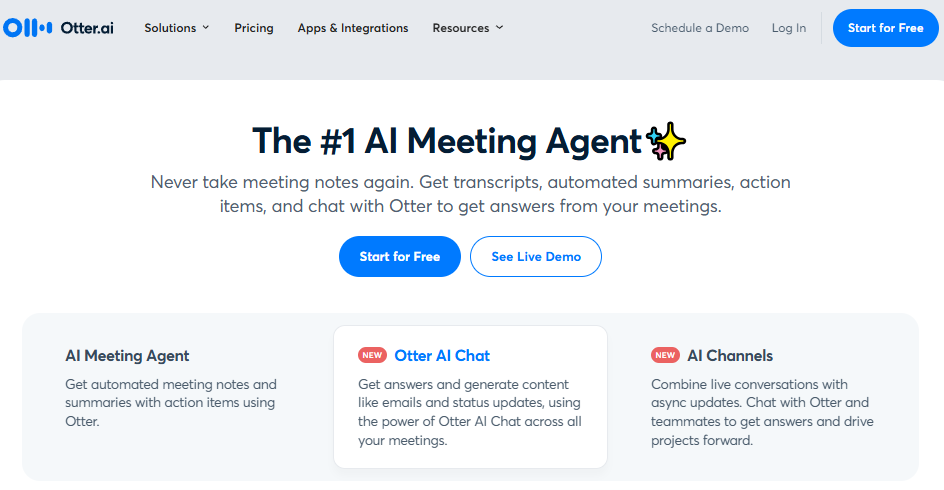Click the sparkle icon beside the headline
944x490 pixels.
tap(667, 142)
